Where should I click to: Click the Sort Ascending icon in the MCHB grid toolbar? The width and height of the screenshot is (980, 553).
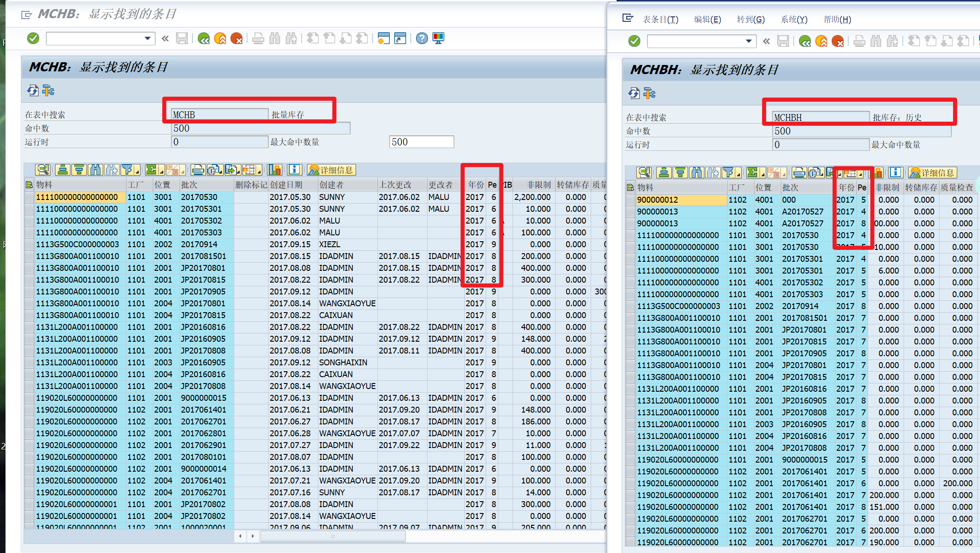point(63,170)
